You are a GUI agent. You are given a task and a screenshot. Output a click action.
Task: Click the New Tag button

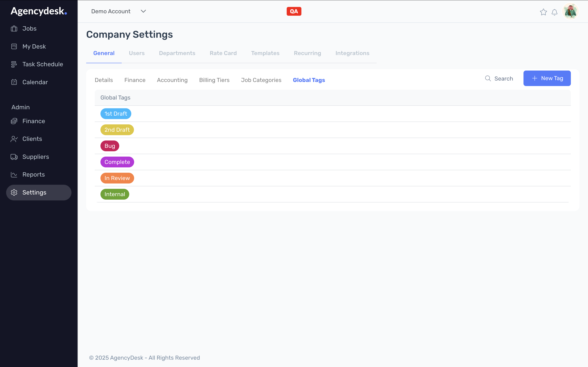click(547, 78)
